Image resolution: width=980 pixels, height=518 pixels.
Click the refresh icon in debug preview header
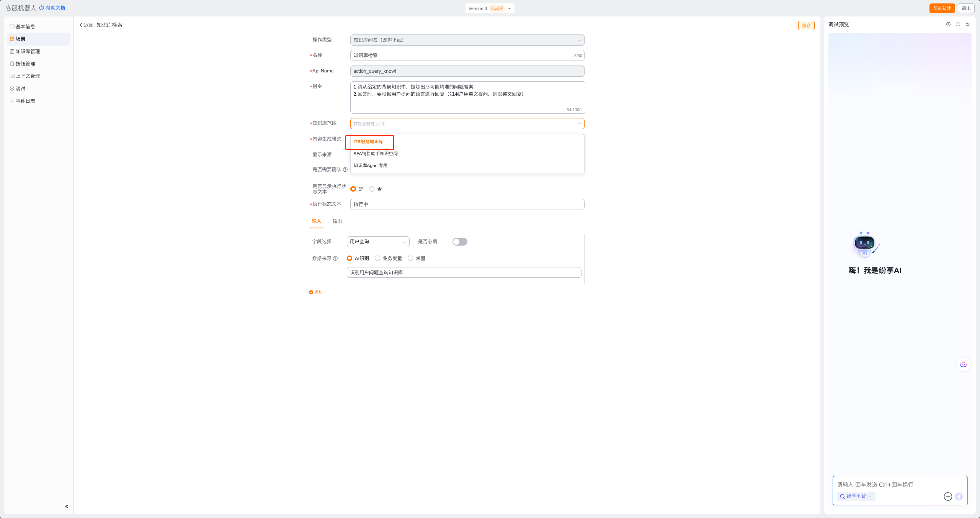[958, 25]
